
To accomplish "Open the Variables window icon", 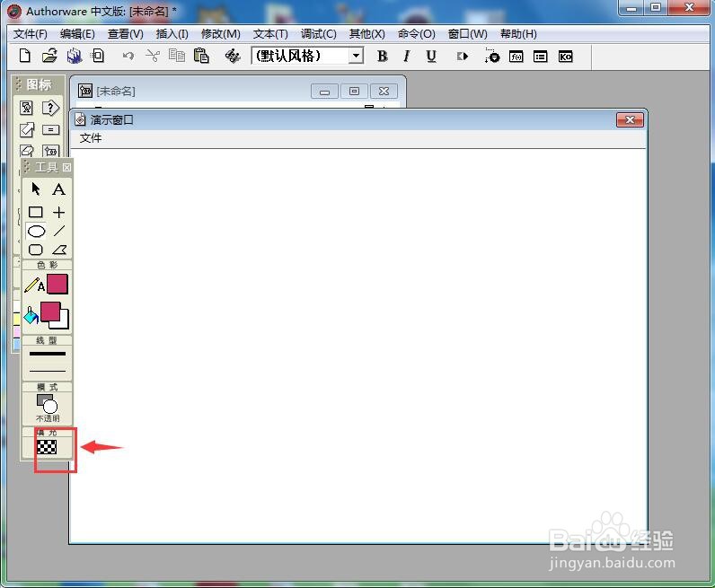I will point(541,57).
